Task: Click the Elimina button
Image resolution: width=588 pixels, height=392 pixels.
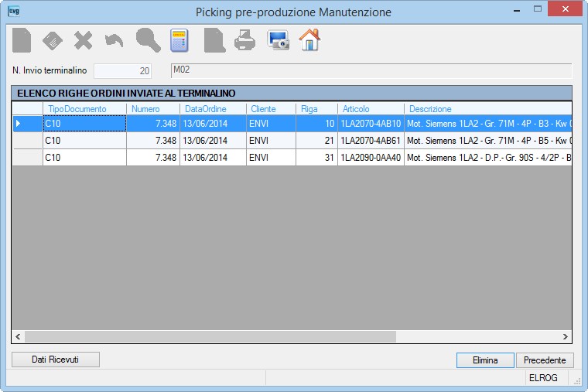Action: (x=485, y=360)
